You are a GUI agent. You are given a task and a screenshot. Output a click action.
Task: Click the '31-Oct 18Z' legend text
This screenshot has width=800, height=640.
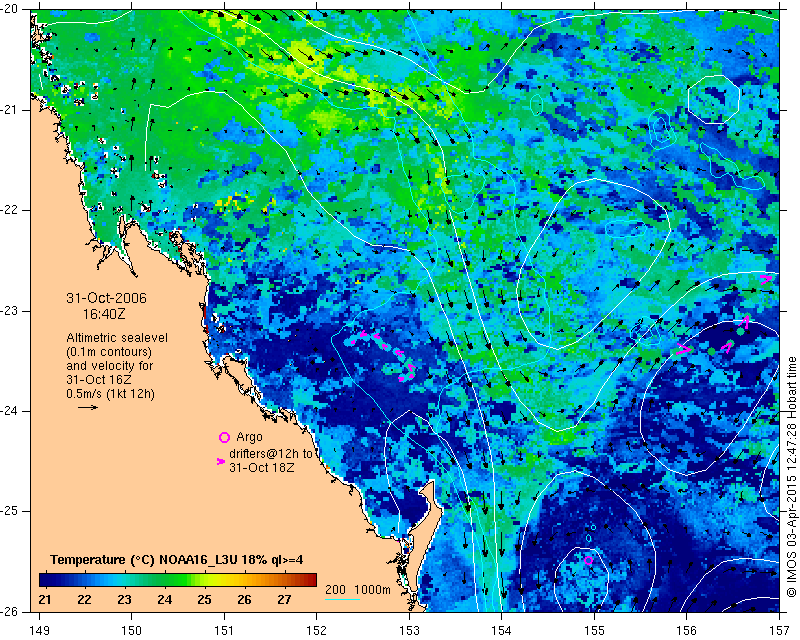pos(262,467)
